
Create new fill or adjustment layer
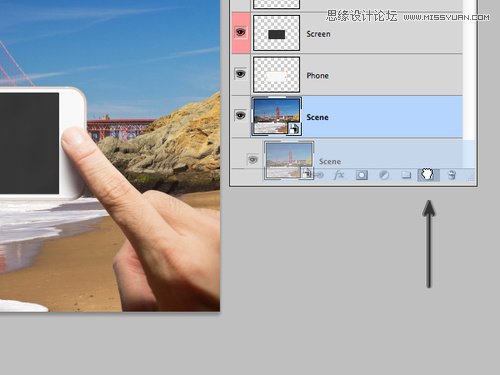384,175
